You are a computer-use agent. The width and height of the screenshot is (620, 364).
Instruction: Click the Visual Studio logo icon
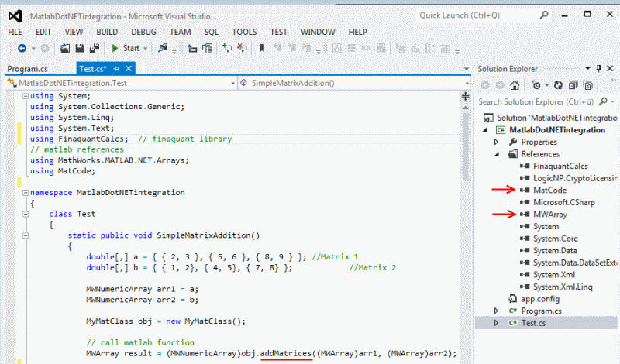[15, 16]
